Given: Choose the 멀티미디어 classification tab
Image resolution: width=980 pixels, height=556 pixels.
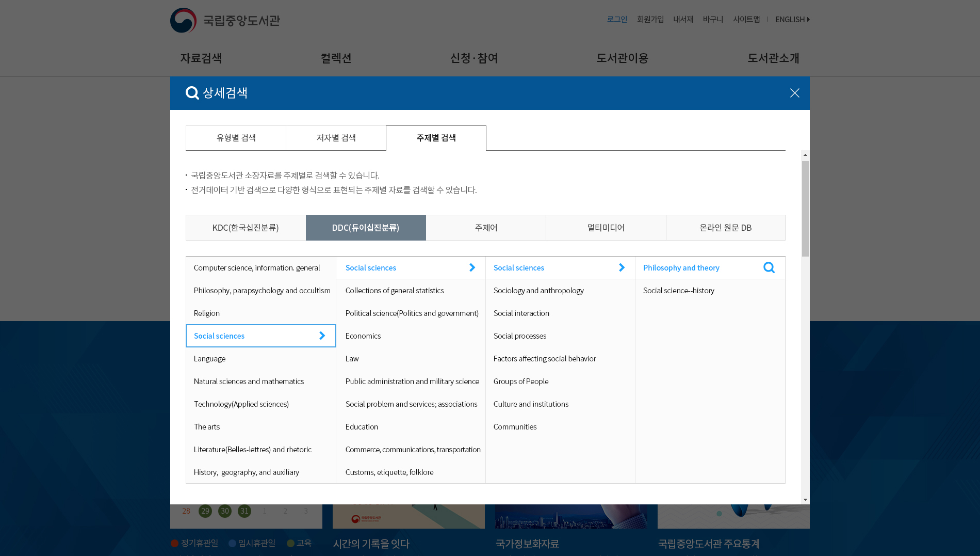Looking at the screenshot, I should pos(606,228).
